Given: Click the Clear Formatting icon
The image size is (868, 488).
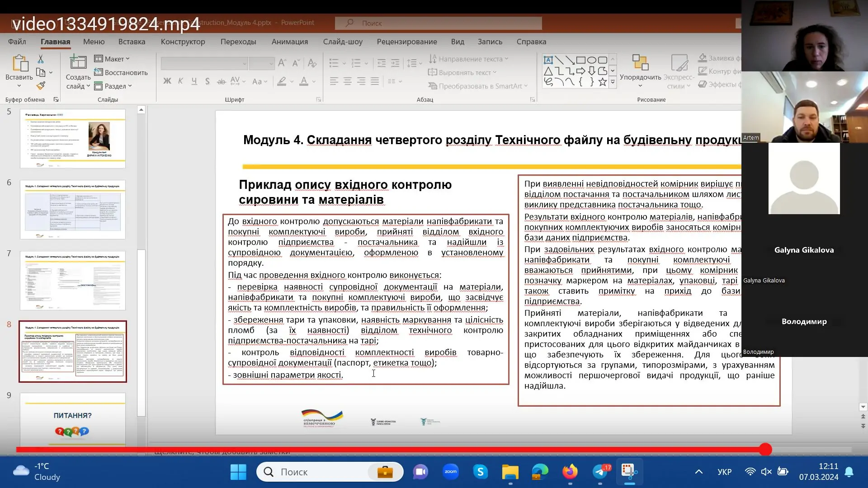Looking at the screenshot, I should point(312,63).
